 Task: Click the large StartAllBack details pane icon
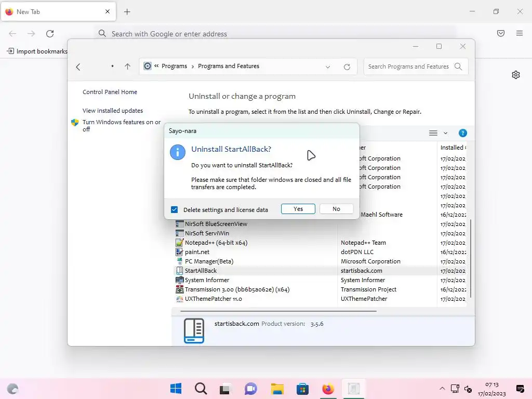click(194, 331)
